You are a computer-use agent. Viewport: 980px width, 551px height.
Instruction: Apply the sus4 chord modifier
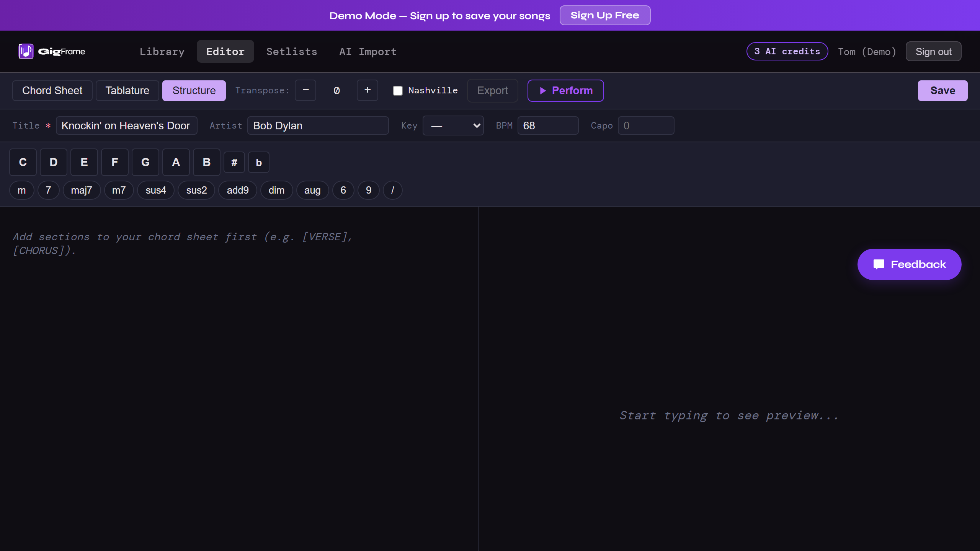156,190
